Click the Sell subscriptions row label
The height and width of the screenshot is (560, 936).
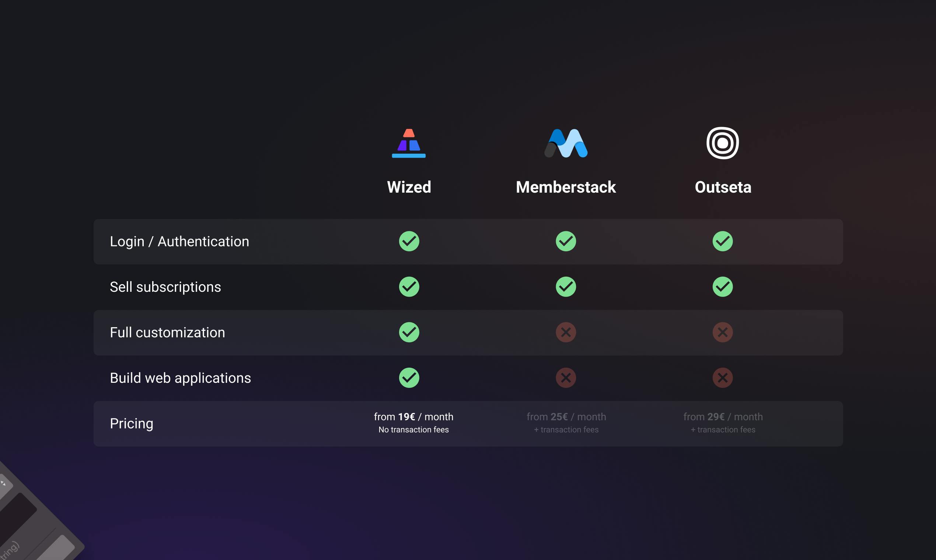(x=165, y=287)
